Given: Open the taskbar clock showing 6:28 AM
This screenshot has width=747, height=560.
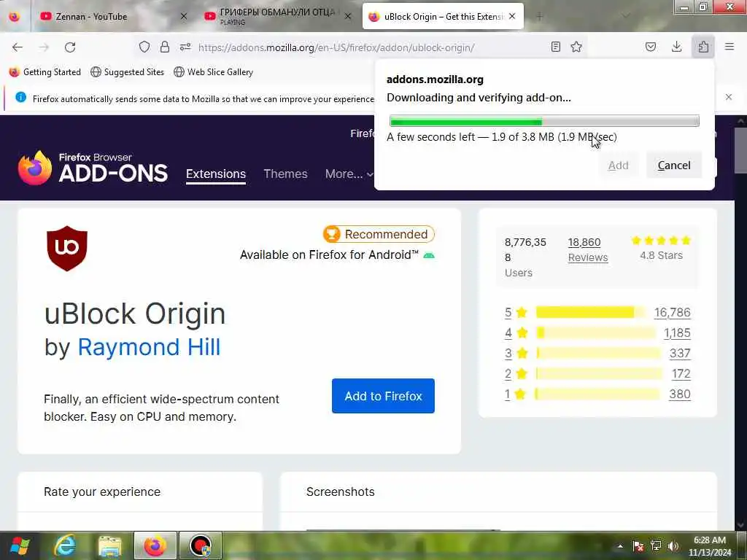Looking at the screenshot, I should 709,546.
